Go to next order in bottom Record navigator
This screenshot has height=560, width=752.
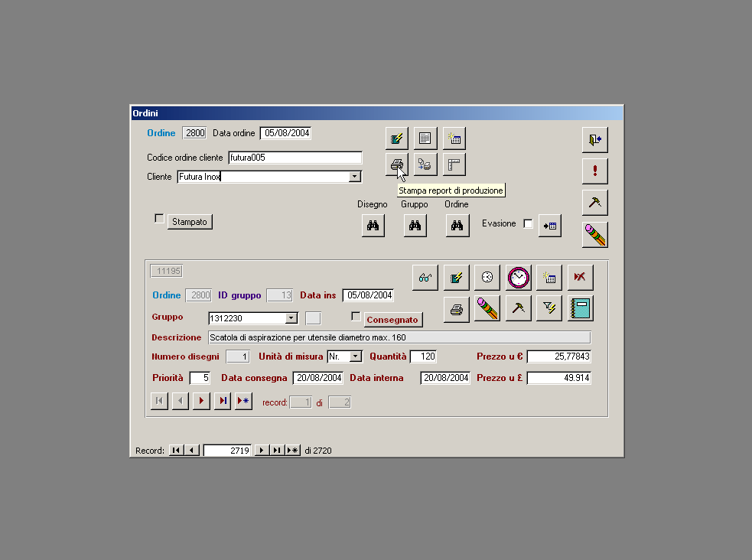[x=262, y=450]
